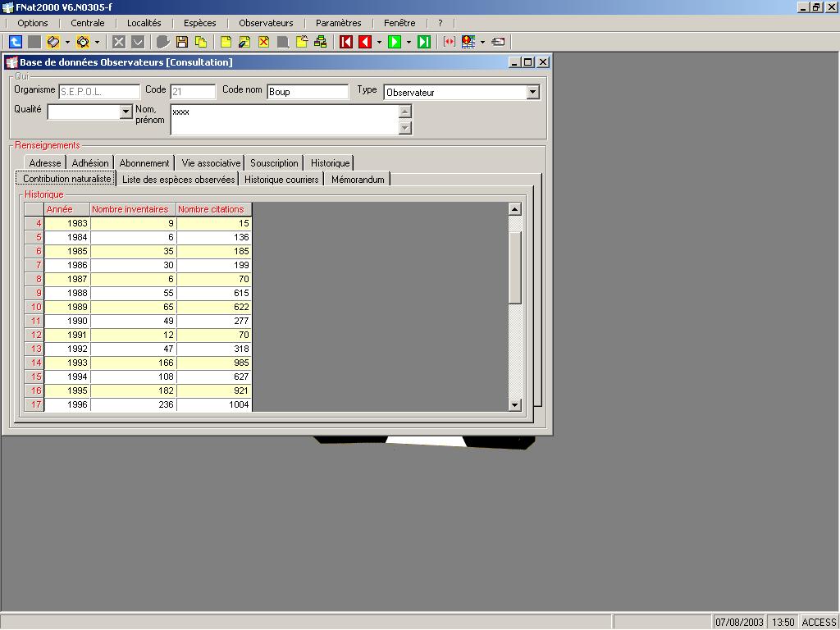Open the Centrale menu

(x=88, y=23)
